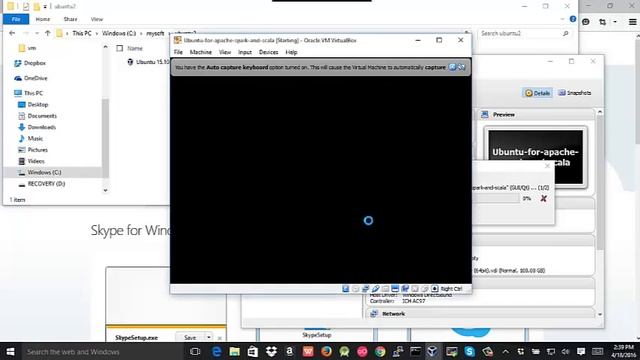Click the search magnifier in File Explorer

pos(566,33)
